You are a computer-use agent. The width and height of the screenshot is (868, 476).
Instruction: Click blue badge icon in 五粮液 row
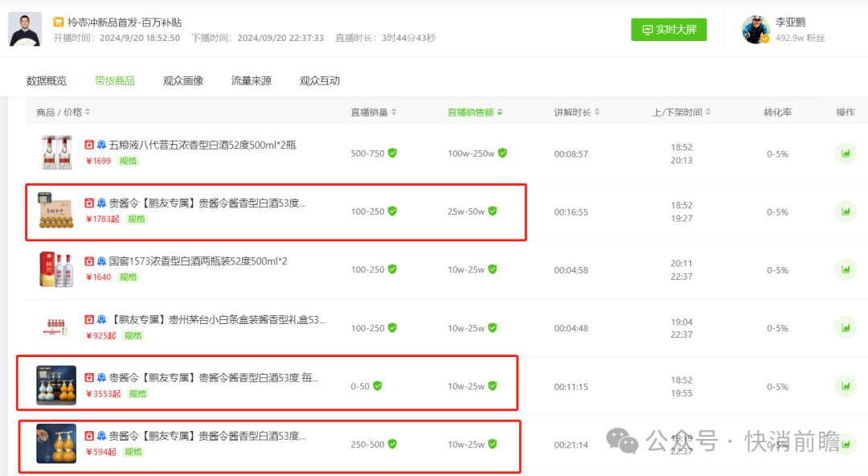(101, 145)
